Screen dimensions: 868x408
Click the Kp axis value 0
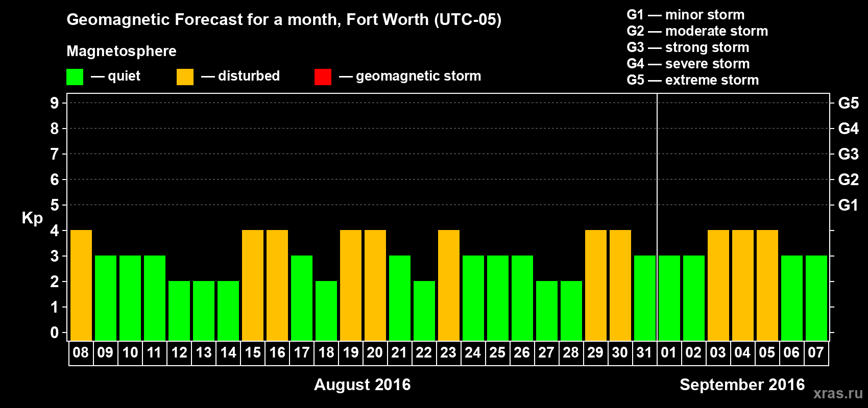pos(55,333)
